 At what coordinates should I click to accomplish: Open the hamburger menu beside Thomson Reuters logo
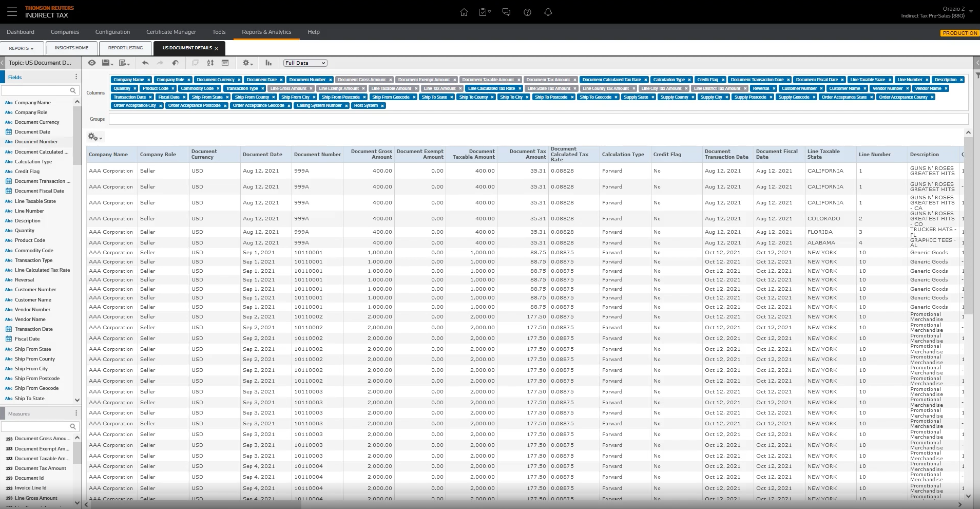(x=12, y=11)
